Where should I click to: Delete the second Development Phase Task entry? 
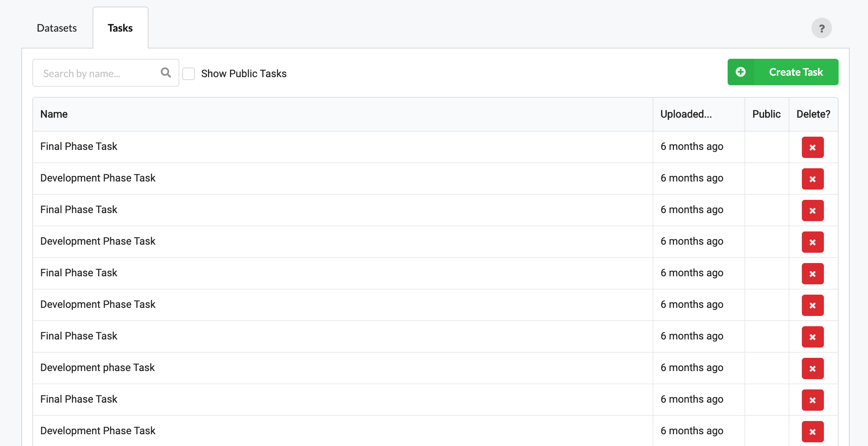813,242
